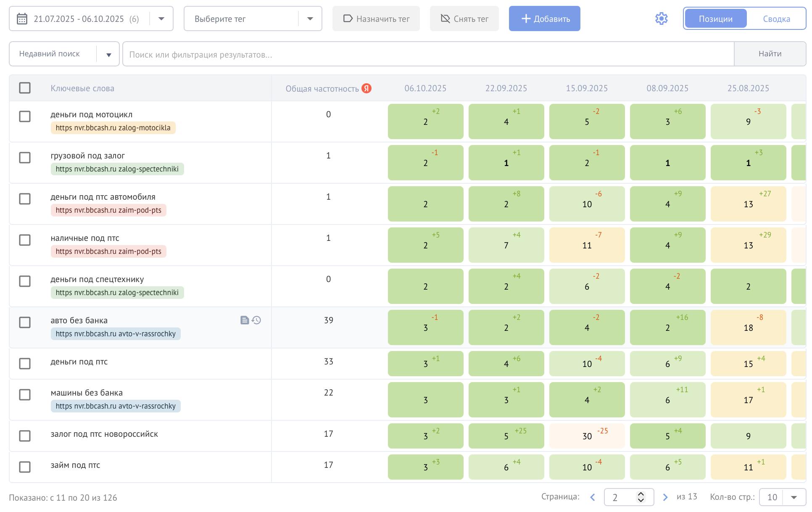Expand the date range dropdown arrow
The image size is (812, 512).
coord(161,18)
